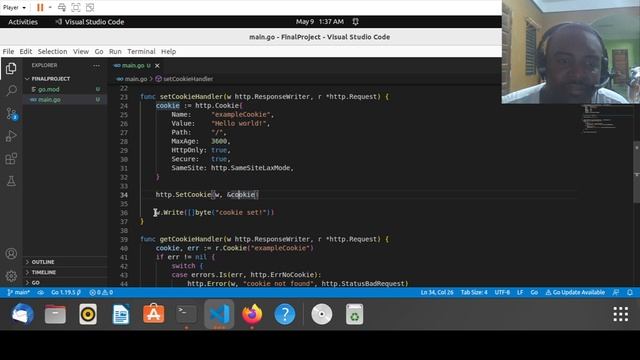640x360 pixels.
Task: Open Explorer more actions ellipsis
Action: pyautogui.click(x=96, y=65)
